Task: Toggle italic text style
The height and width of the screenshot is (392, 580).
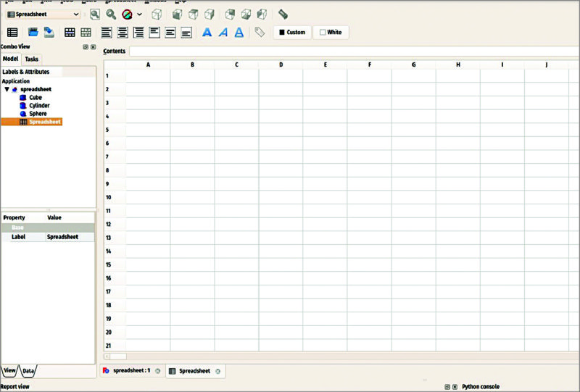Action: point(223,33)
